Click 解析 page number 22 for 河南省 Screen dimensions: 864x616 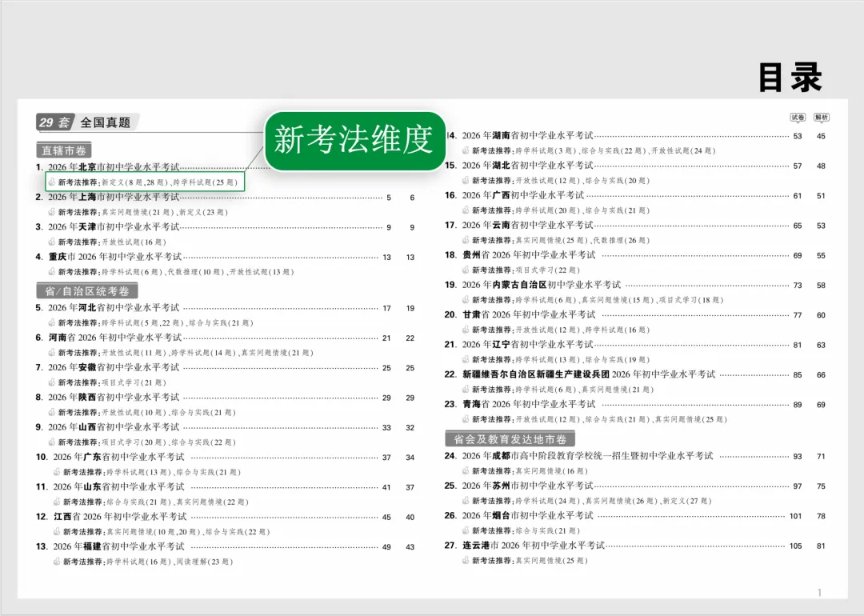tap(410, 338)
